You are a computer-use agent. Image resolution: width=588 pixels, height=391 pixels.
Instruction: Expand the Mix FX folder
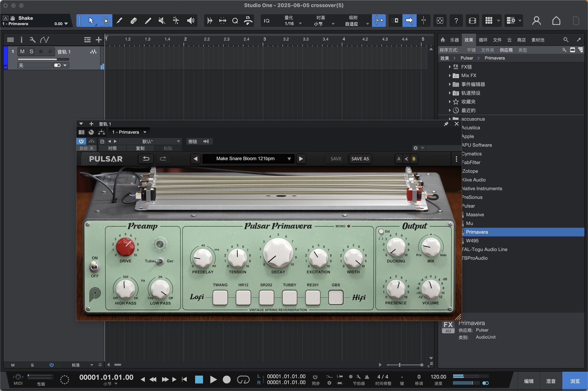[450, 76]
